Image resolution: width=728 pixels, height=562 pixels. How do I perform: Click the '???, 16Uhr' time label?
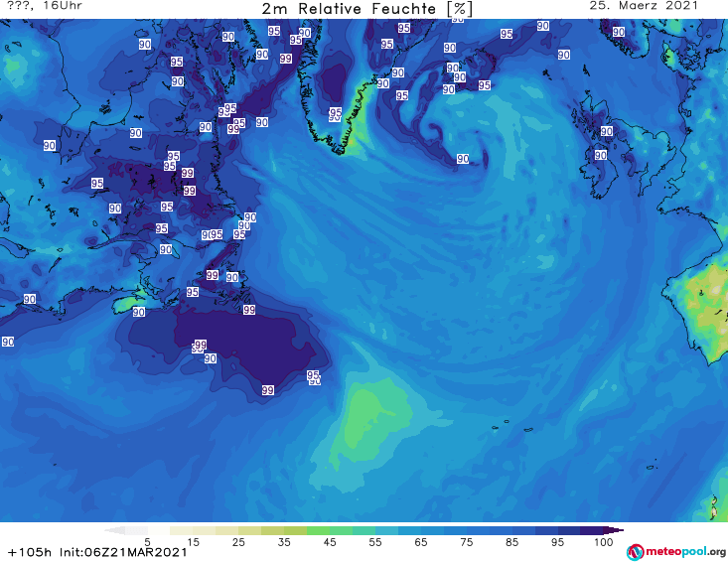tap(45, 6)
